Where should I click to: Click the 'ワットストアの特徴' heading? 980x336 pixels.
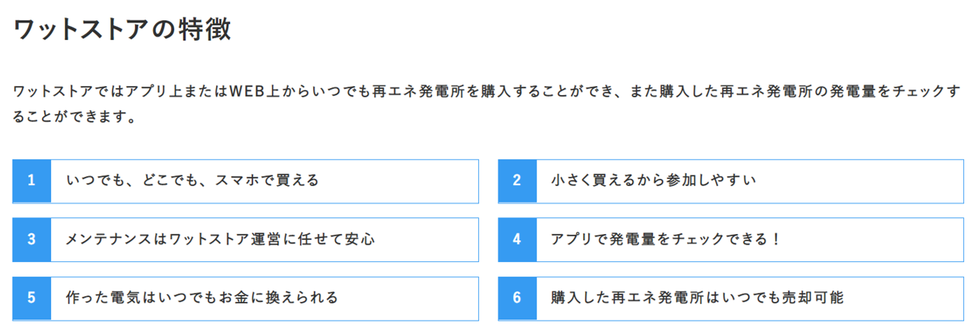coord(122,30)
